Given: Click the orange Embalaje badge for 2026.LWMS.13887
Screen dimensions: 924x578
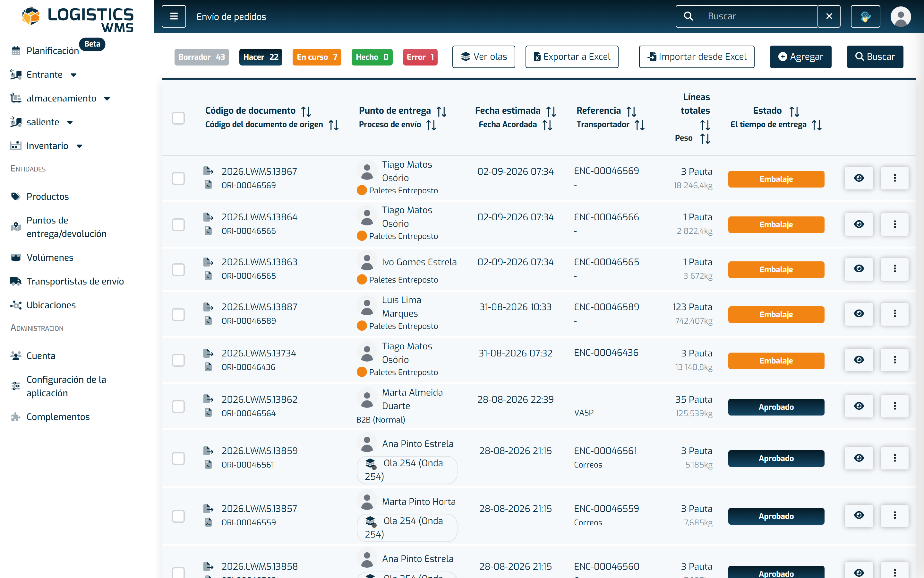Looking at the screenshot, I should pos(776,315).
